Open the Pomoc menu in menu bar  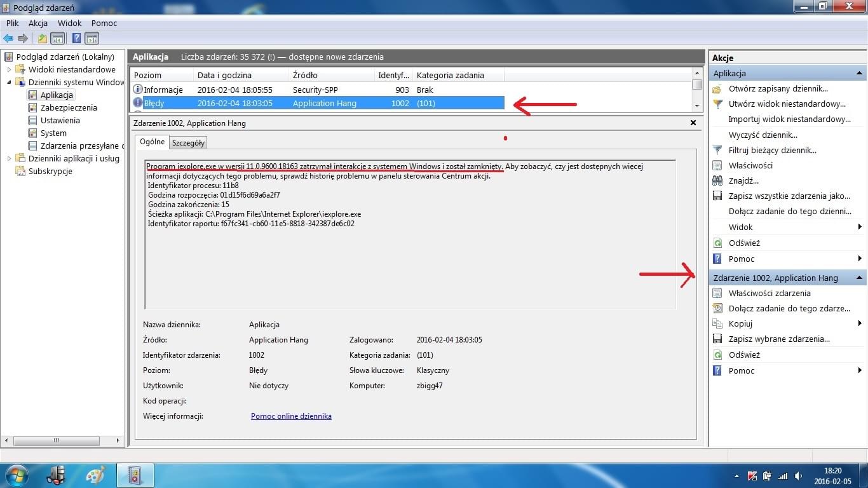(x=104, y=23)
